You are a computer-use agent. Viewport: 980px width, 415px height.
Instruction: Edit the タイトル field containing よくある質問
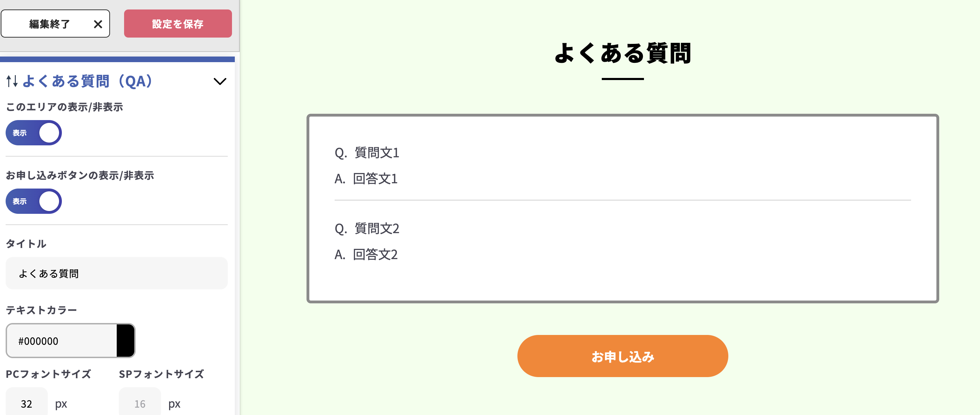pyautogui.click(x=116, y=273)
